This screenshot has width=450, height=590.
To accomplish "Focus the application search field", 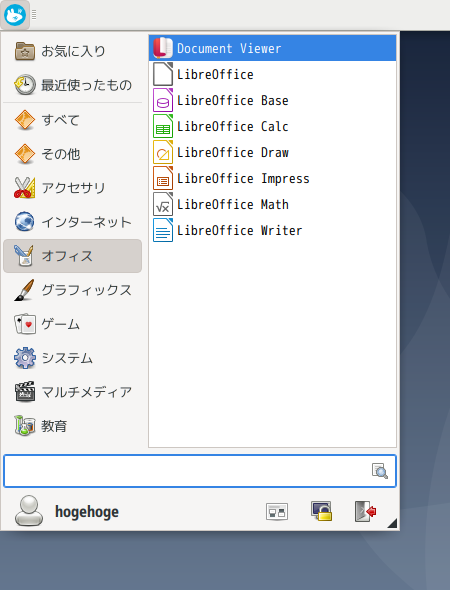I will 200,471.
